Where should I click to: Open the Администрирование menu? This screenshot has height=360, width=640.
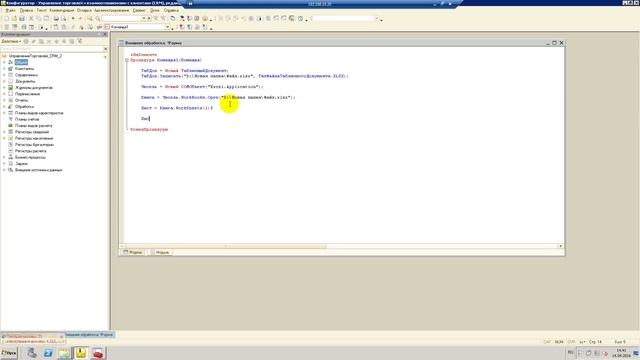coord(111,10)
